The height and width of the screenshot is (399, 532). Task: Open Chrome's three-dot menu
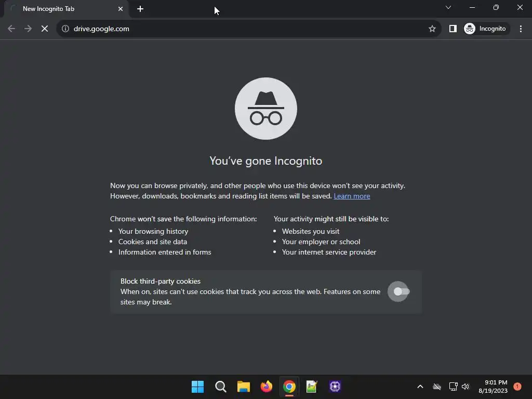click(521, 29)
